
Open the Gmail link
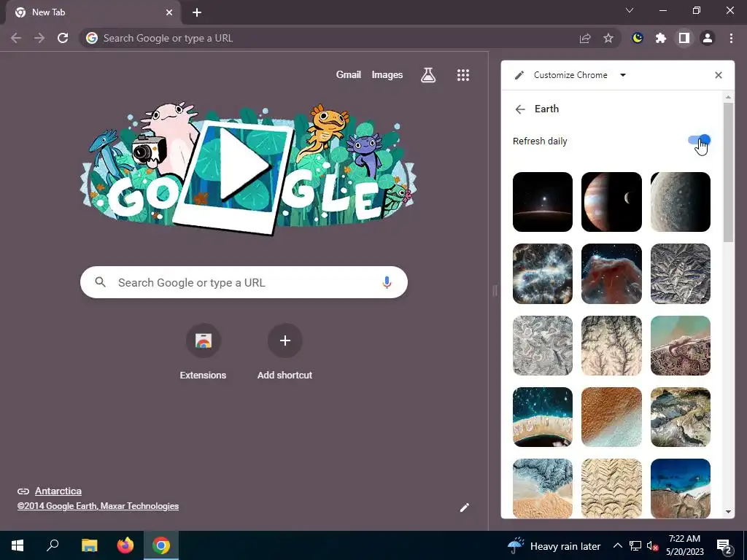tap(348, 75)
